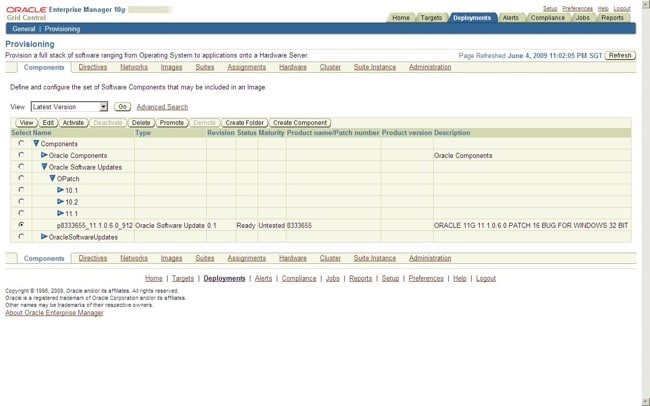
Task: Open the top Networks tab
Action: click(x=134, y=67)
